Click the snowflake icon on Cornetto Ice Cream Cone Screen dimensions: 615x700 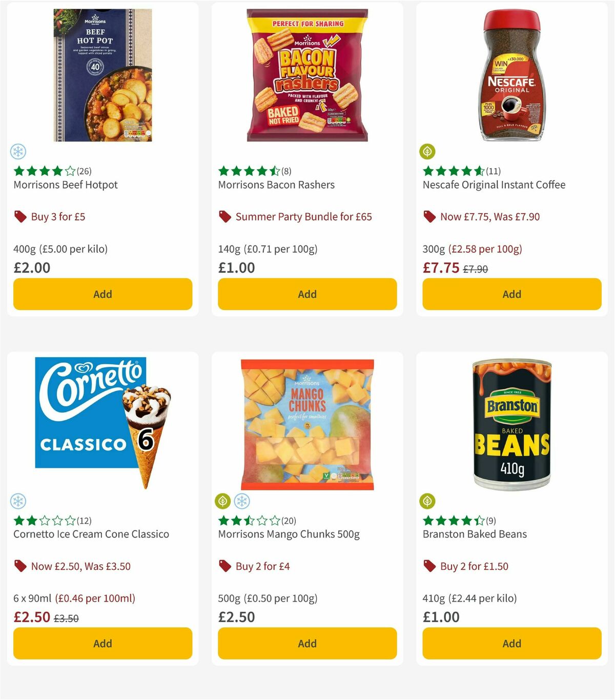(17, 501)
